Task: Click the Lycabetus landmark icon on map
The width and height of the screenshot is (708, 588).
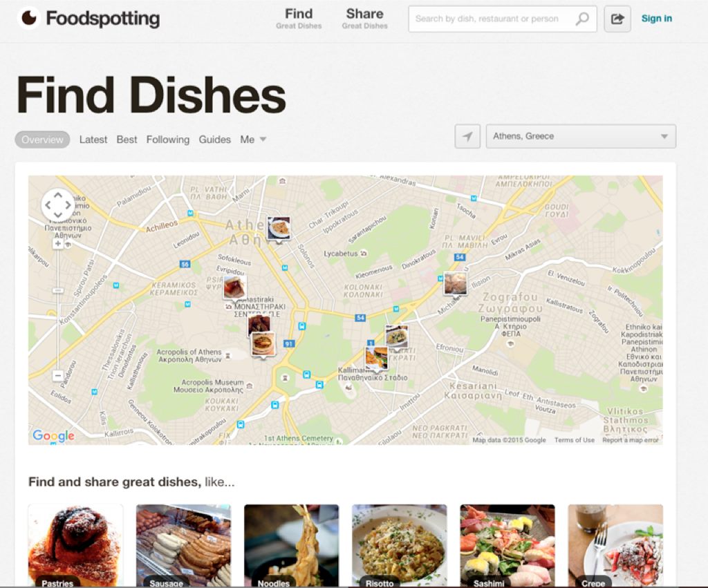Action: pos(364,254)
